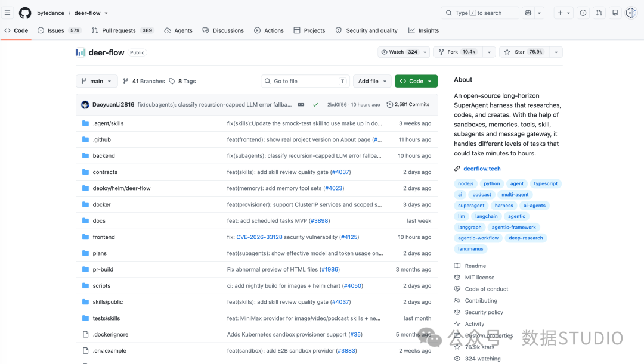The image size is (644, 364).
Task: Click the 8 Tags icon
Action: click(x=172, y=81)
